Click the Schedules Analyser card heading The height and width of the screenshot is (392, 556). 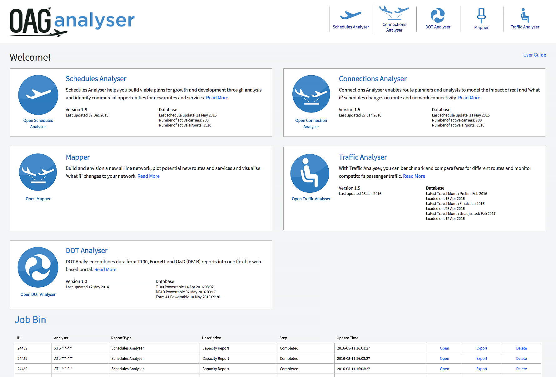(96, 79)
